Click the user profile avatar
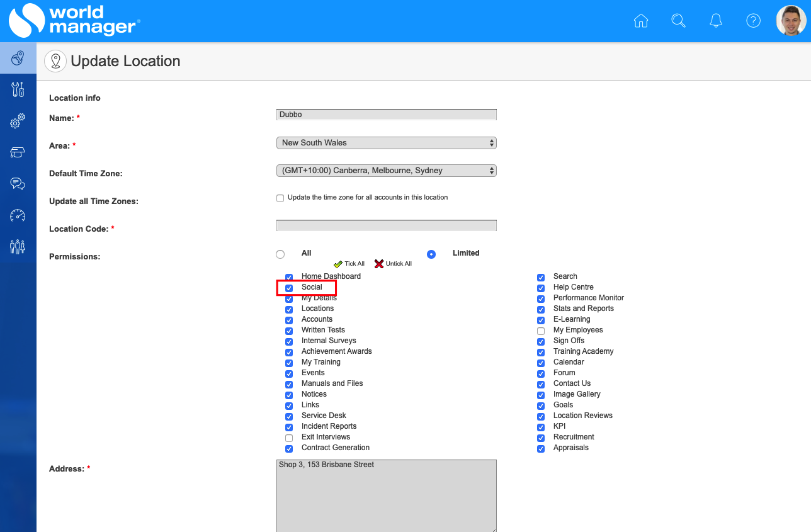This screenshot has width=811, height=532. click(791, 21)
